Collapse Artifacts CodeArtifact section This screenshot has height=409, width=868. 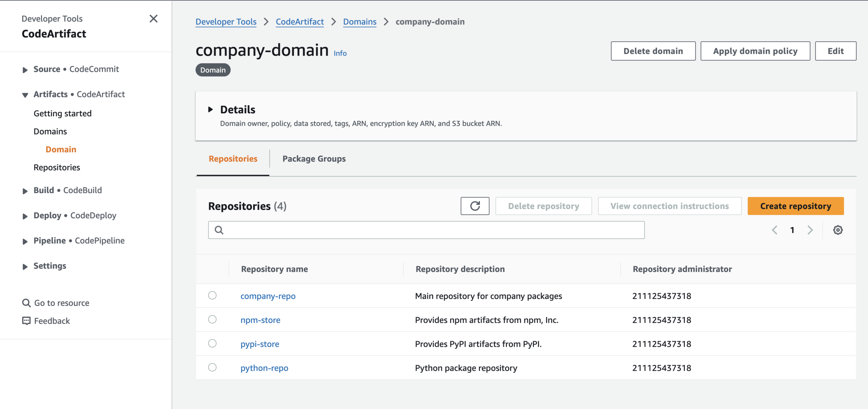point(25,95)
